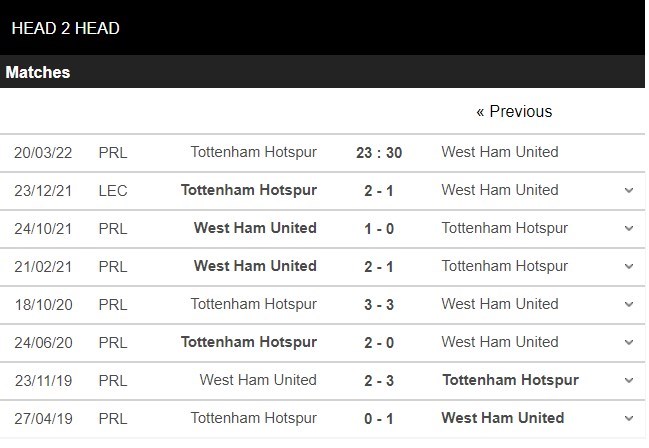The width and height of the screenshot is (649, 448).
Task: Click the 1 - 0 score on 24/10/21
Action: pyautogui.click(x=379, y=229)
